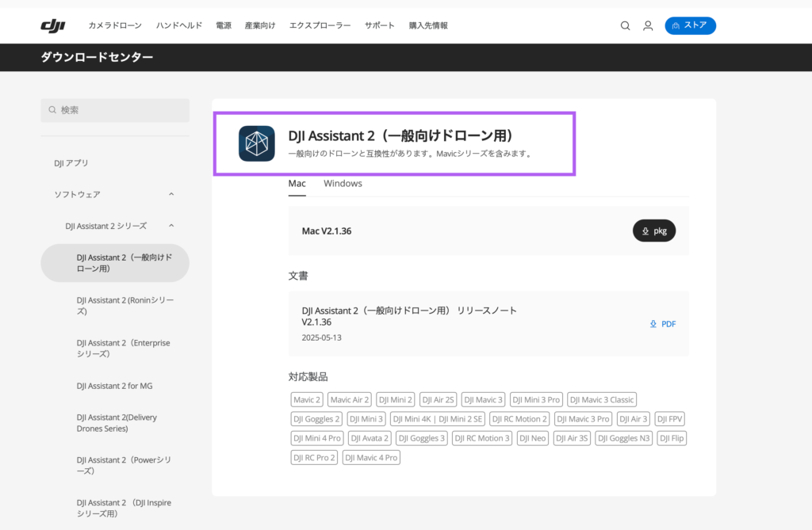Select DJI Assistant 2(Delivery Drones Series)
The image size is (812, 530).
[x=117, y=423]
